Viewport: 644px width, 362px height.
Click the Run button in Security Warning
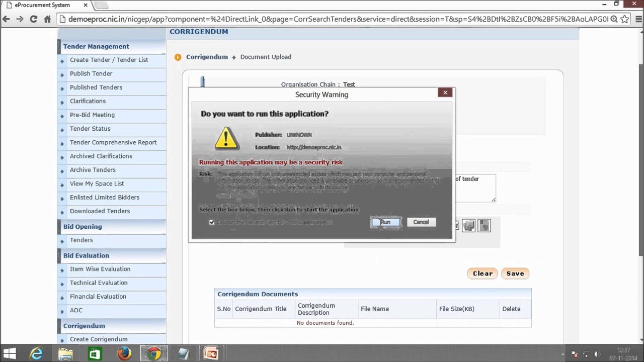pos(386,222)
